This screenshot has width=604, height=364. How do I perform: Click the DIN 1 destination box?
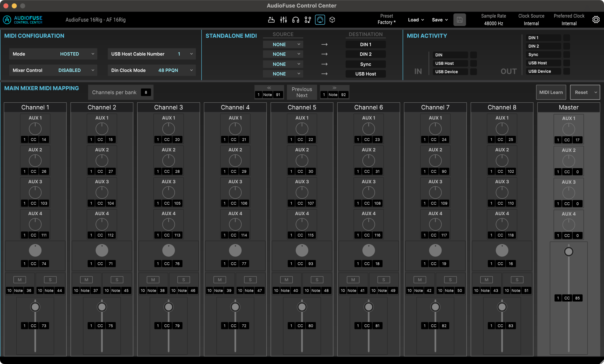[365, 44]
